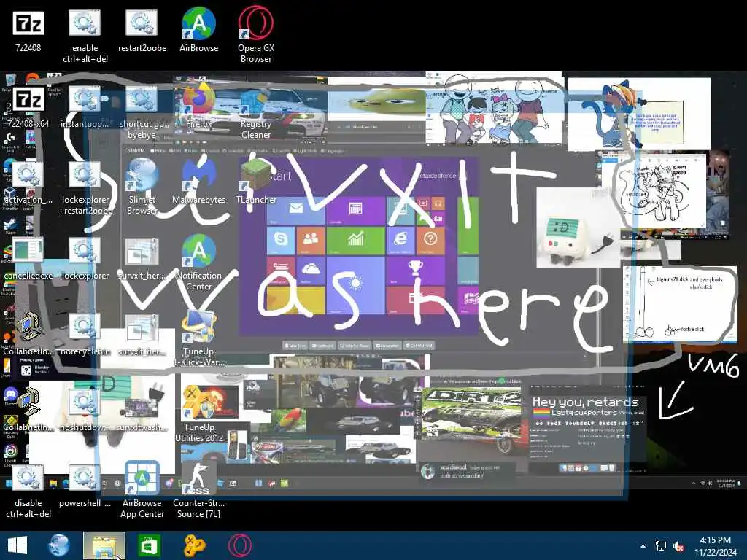The width and height of the screenshot is (747, 560).
Task: Select the powershell_ desktop file icon
Action: pyautogui.click(x=85, y=486)
